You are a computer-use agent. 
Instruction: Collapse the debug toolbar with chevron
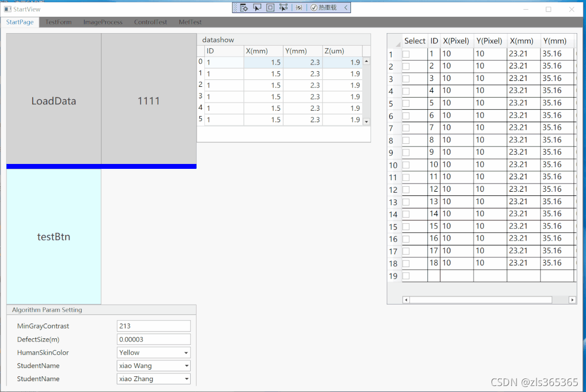point(346,8)
